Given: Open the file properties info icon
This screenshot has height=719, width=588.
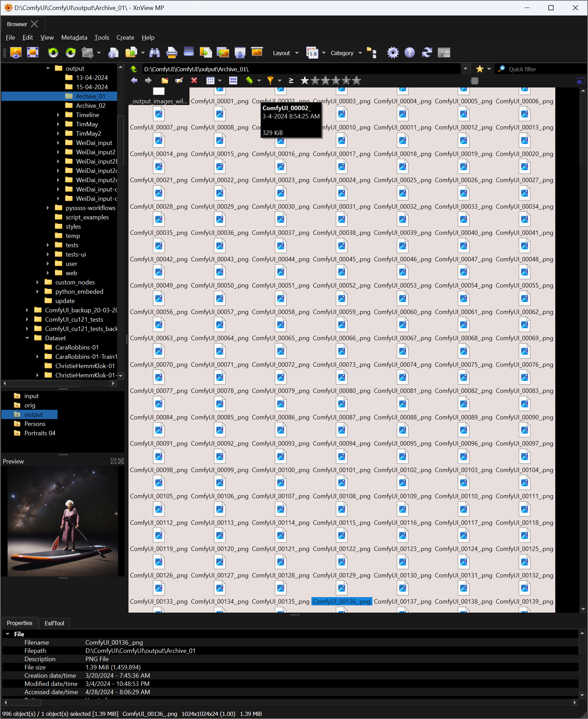Looking at the screenshot, I should tap(113, 53).
